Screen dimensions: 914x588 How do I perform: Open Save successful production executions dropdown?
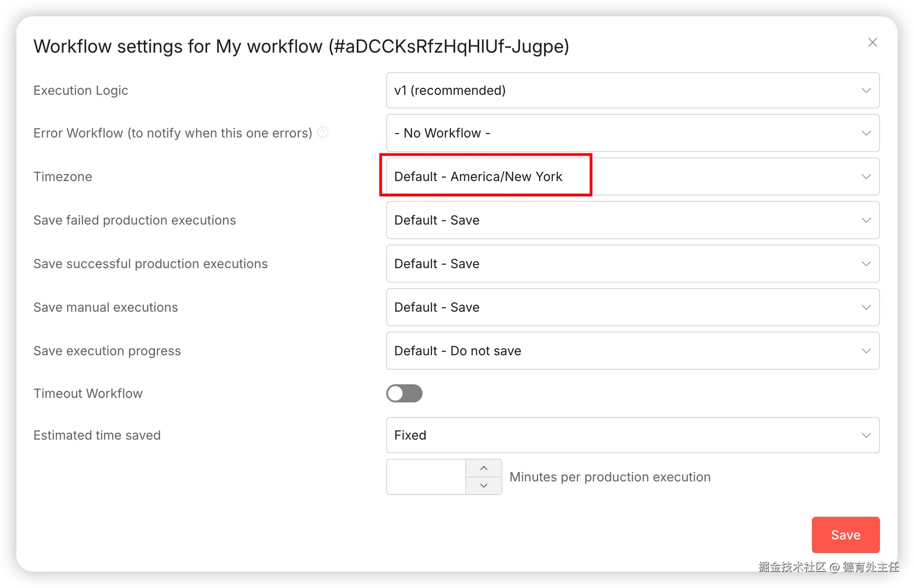[632, 264]
